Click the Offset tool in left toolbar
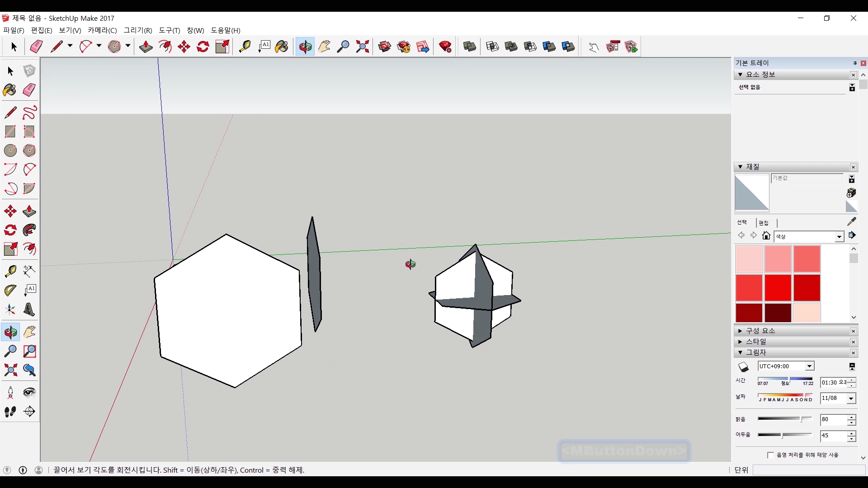The image size is (868, 488). (29, 249)
